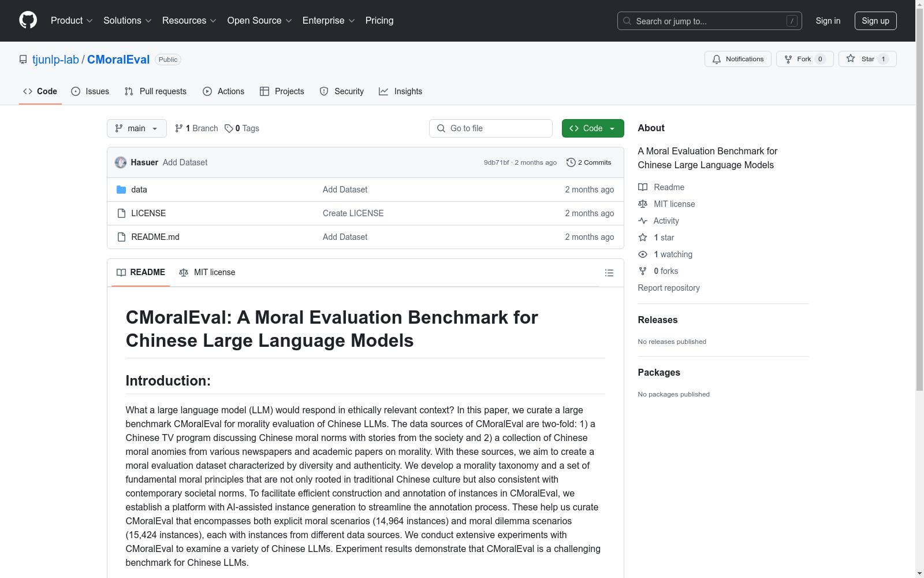This screenshot has width=924, height=578.
Task: Click the Sign up button
Action: pyautogui.click(x=875, y=21)
